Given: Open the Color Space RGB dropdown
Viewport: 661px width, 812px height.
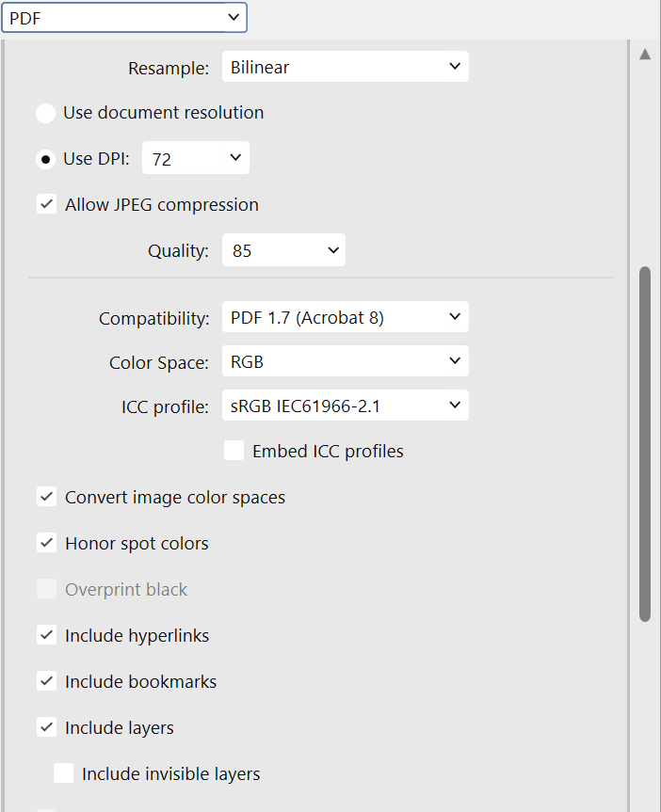Looking at the screenshot, I should point(346,361).
